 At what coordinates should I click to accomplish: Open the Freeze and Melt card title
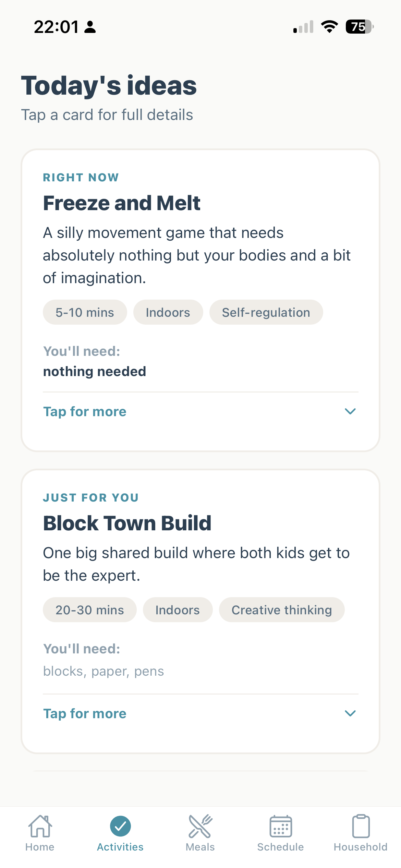[122, 203]
